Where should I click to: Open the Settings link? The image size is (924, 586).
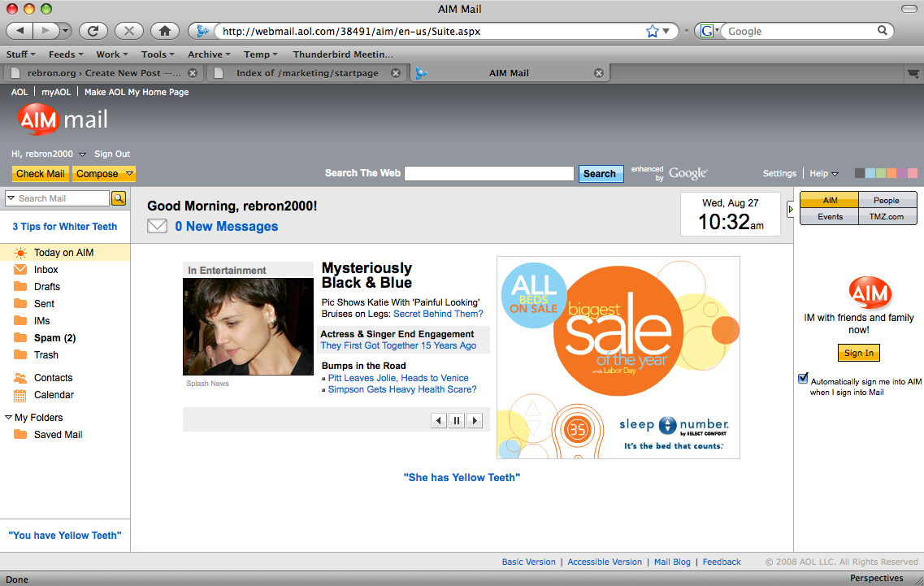779,173
